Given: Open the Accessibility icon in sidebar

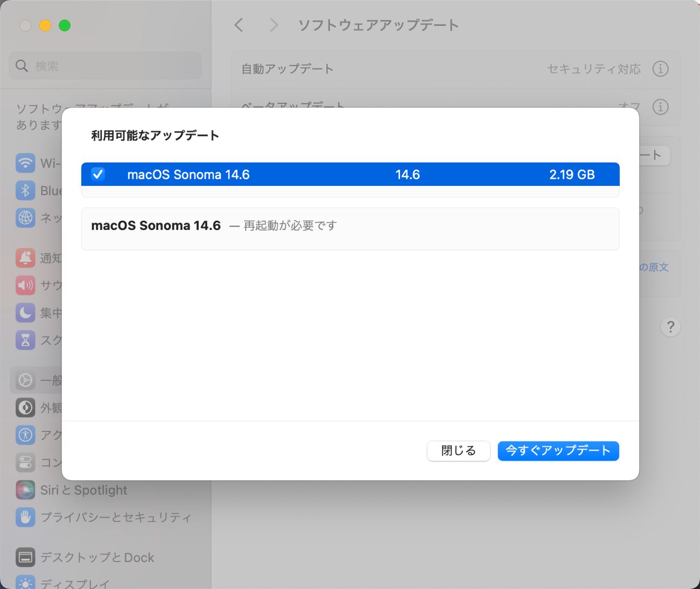Looking at the screenshot, I should coord(25,435).
